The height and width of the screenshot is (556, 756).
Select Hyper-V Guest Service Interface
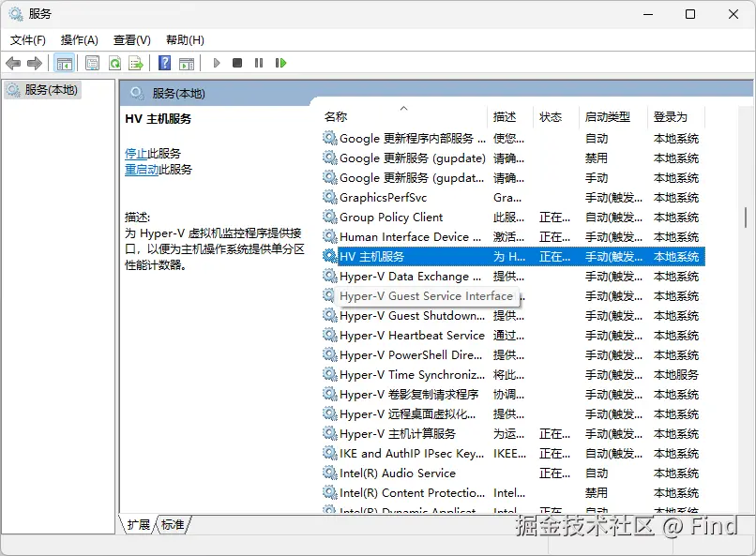[x=513, y=296]
